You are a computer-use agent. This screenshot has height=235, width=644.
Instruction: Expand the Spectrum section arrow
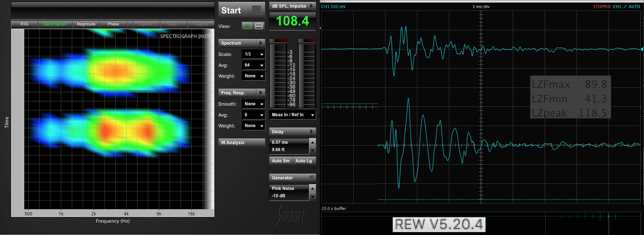click(x=261, y=43)
